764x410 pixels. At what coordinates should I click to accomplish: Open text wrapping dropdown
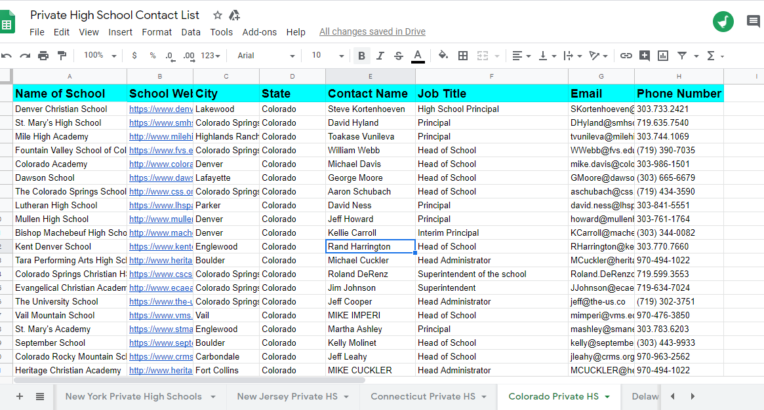pyautogui.click(x=573, y=56)
